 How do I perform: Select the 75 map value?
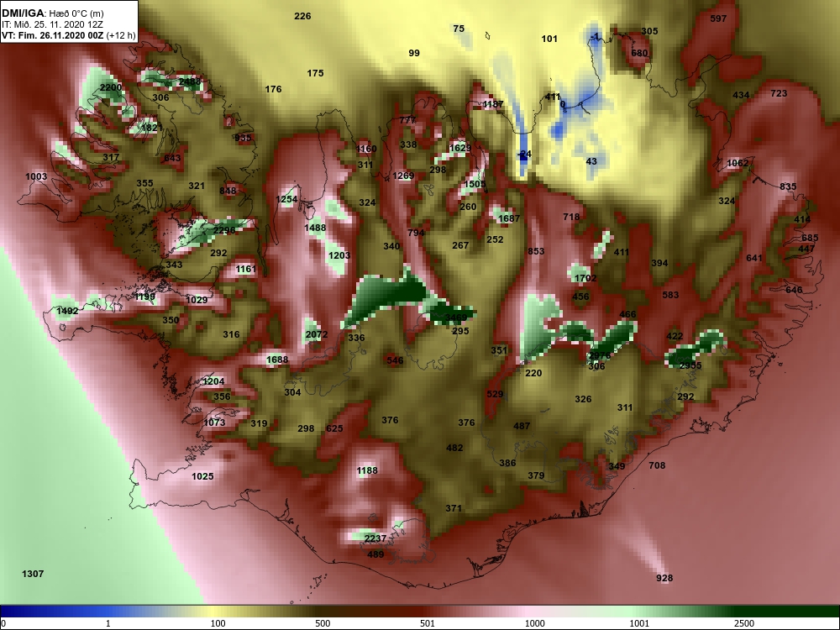(459, 29)
